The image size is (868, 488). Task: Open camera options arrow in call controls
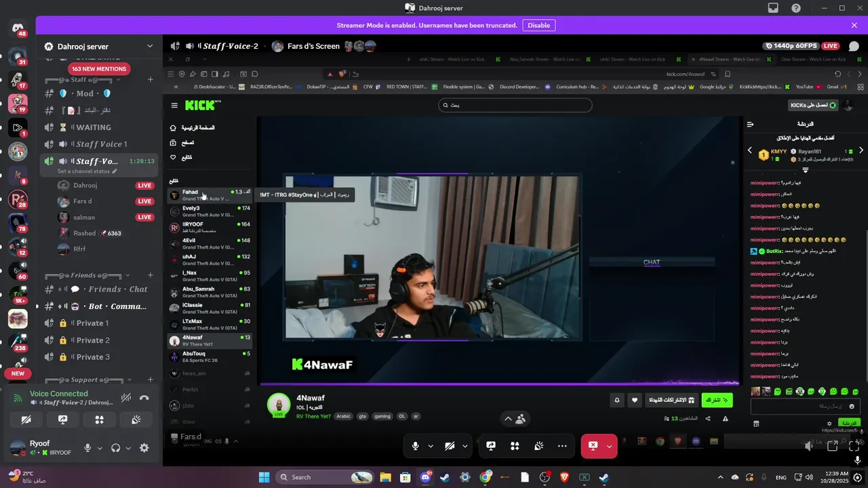465,446
